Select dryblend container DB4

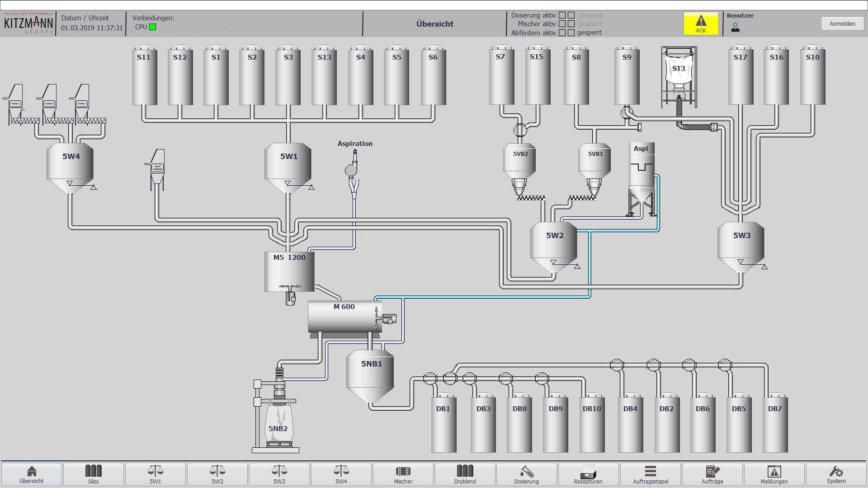[x=631, y=423]
